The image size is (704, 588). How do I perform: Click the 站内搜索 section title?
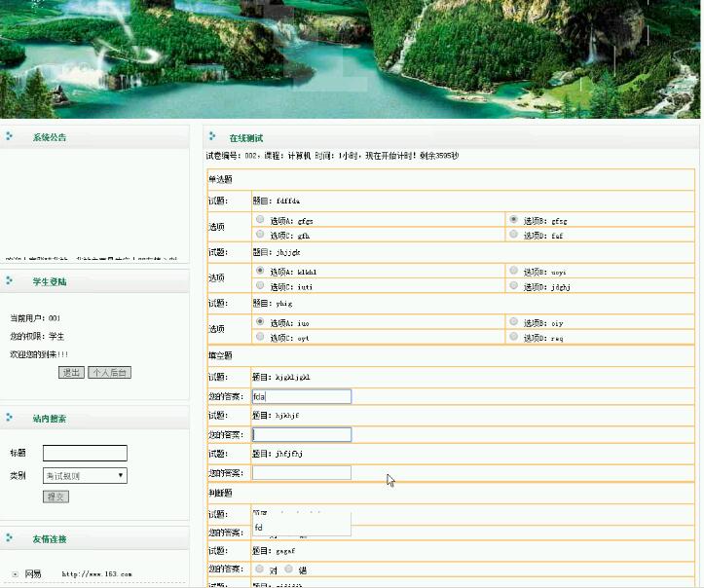click(x=50, y=419)
